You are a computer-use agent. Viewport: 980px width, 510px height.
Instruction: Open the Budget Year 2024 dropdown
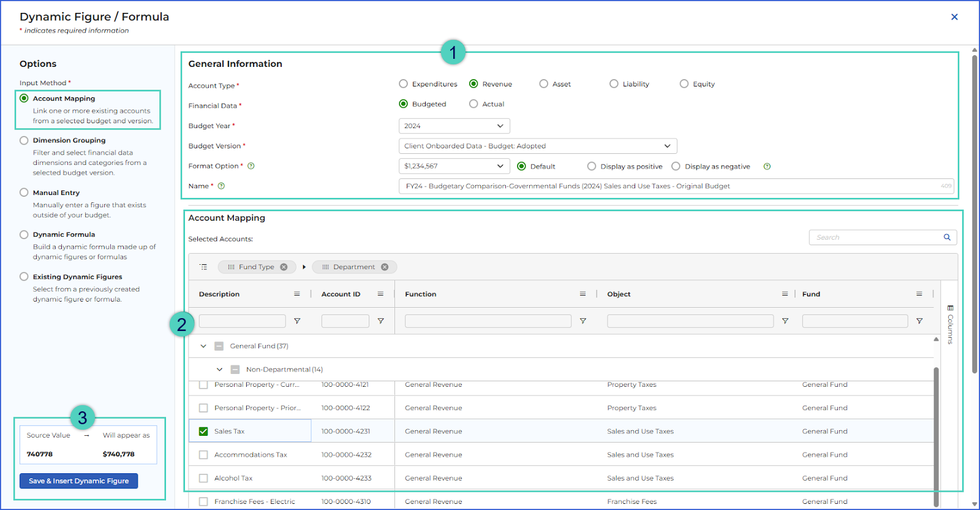tap(454, 126)
